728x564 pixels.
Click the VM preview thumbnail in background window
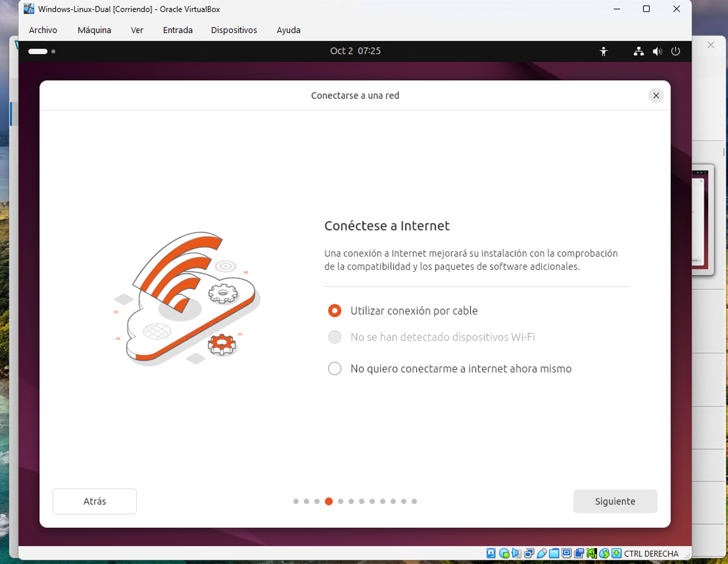point(702,219)
